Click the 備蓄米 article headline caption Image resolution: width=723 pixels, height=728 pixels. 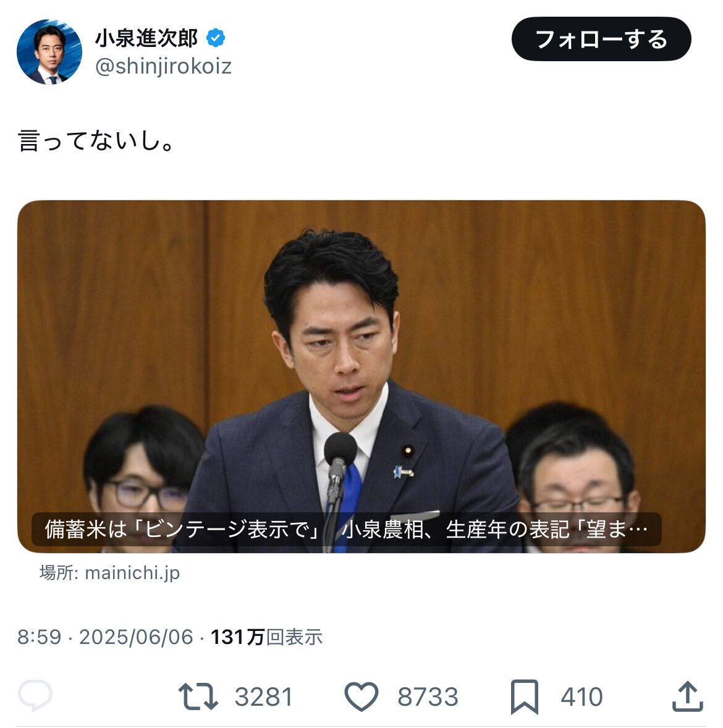pos(347,529)
